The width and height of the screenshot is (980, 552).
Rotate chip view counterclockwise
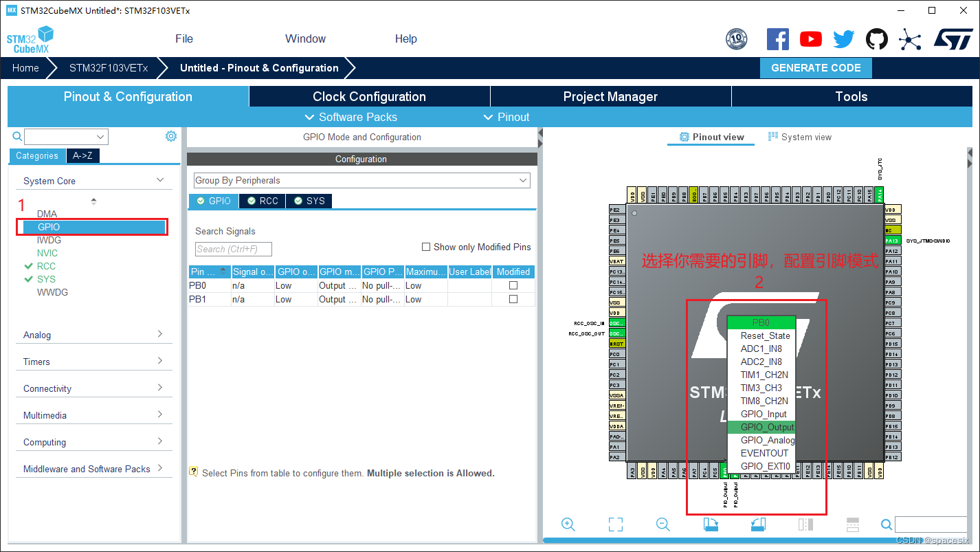[758, 525]
